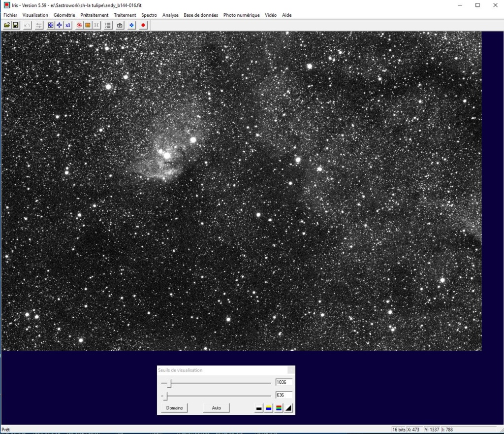Image resolution: width=504 pixels, height=434 pixels.
Task: Open the Vidéo menu
Action: pyautogui.click(x=271, y=15)
